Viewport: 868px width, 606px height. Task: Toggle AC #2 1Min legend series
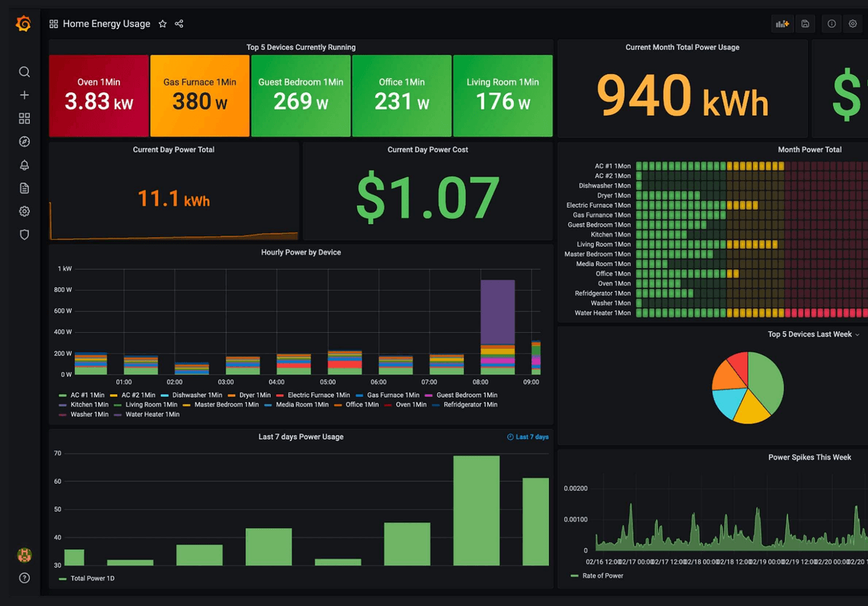(x=133, y=395)
